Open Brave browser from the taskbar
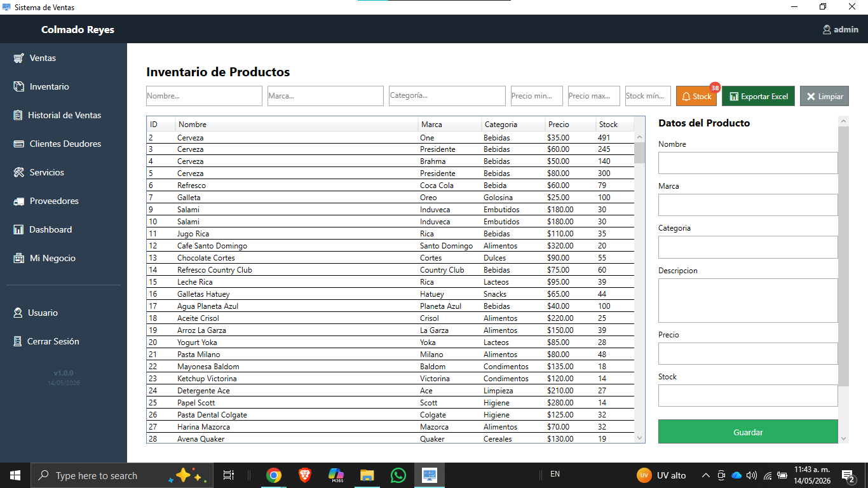This screenshot has width=868, height=488. coord(305,475)
